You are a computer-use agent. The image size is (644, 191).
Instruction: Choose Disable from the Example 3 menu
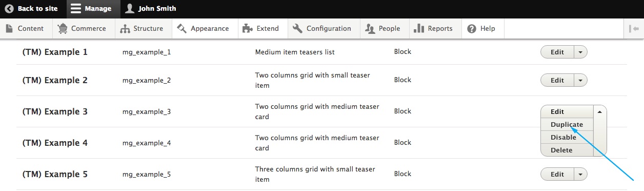[563, 137]
